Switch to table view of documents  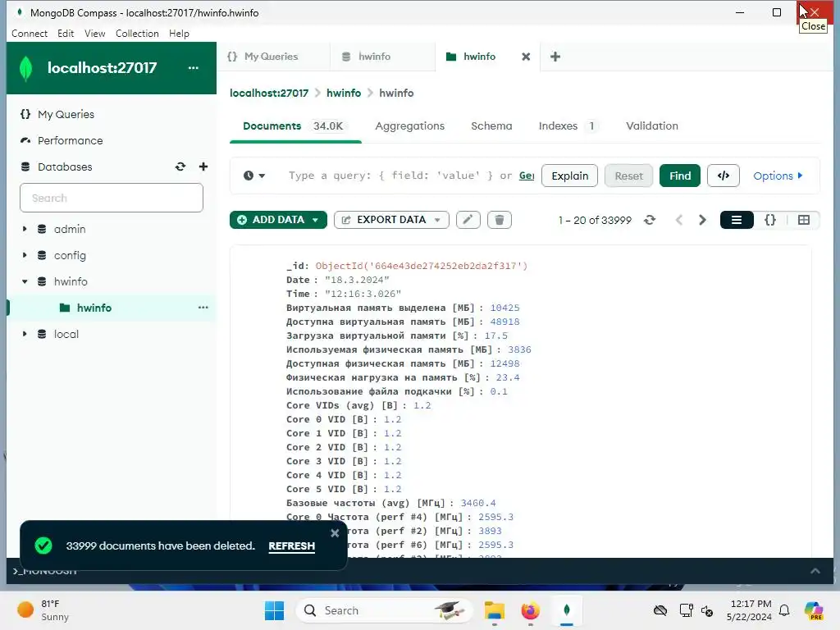pos(803,220)
